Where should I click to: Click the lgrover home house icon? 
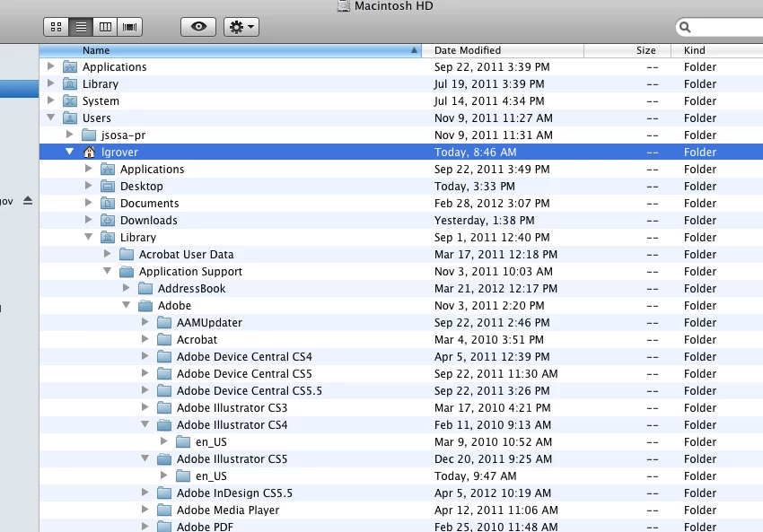pos(89,152)
